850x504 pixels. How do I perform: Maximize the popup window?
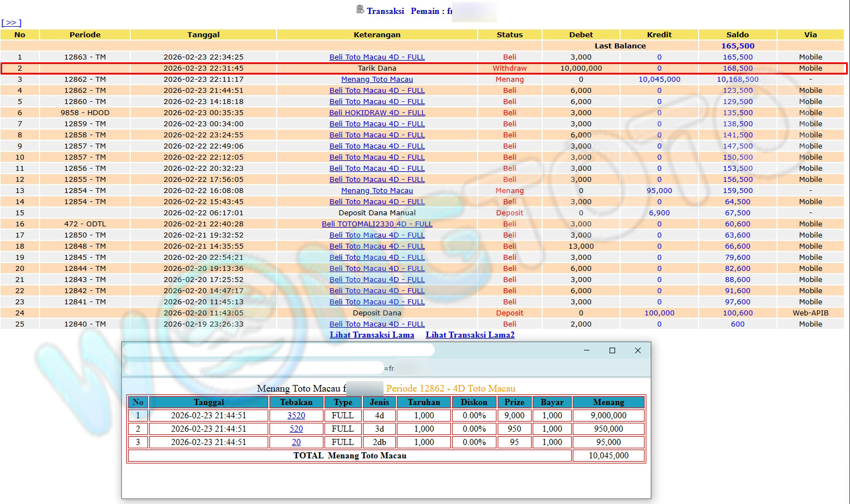point(612,350)
